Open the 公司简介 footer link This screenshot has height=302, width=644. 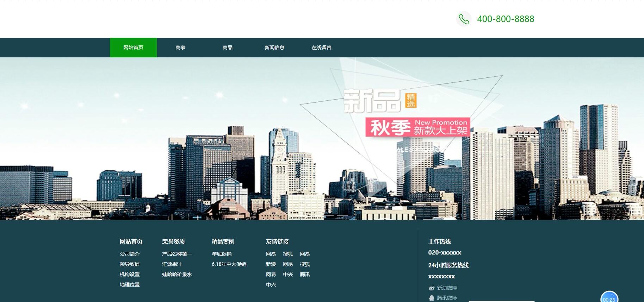pyautogui.click(x=130, y=254)
